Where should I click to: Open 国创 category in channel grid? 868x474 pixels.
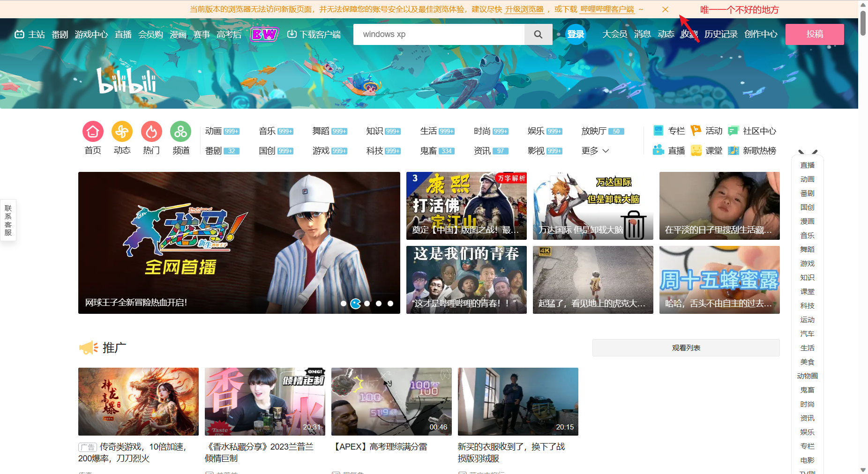(276, 151)
